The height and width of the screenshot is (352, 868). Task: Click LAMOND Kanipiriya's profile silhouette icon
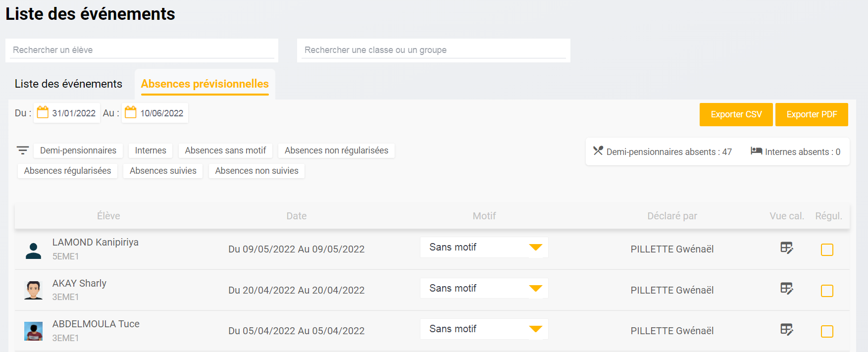pos(34,251)
